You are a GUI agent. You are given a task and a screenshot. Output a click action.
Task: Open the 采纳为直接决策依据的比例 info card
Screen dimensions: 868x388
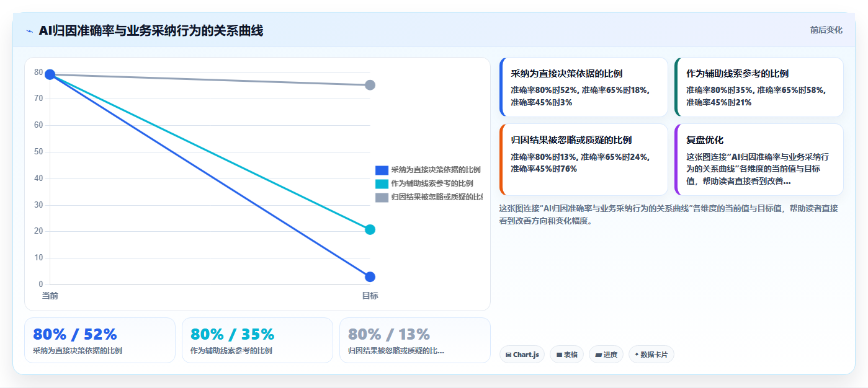[x=584, y=87]
